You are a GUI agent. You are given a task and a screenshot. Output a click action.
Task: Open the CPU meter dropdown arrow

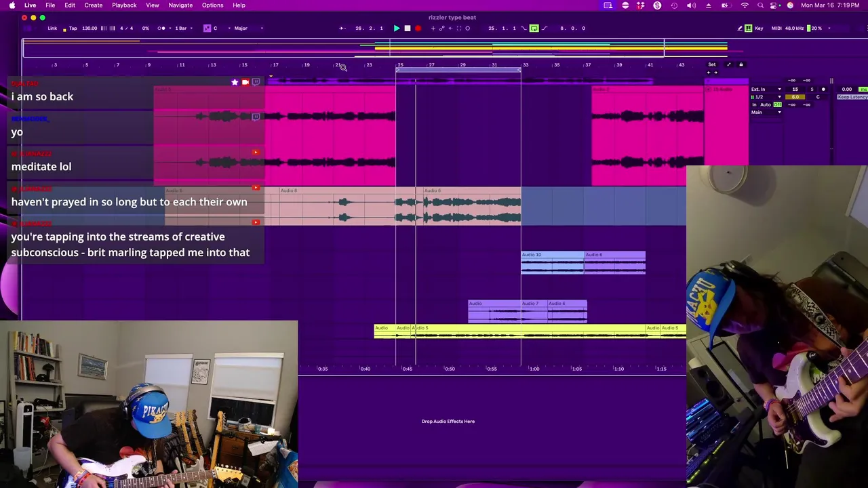point(829,28)
